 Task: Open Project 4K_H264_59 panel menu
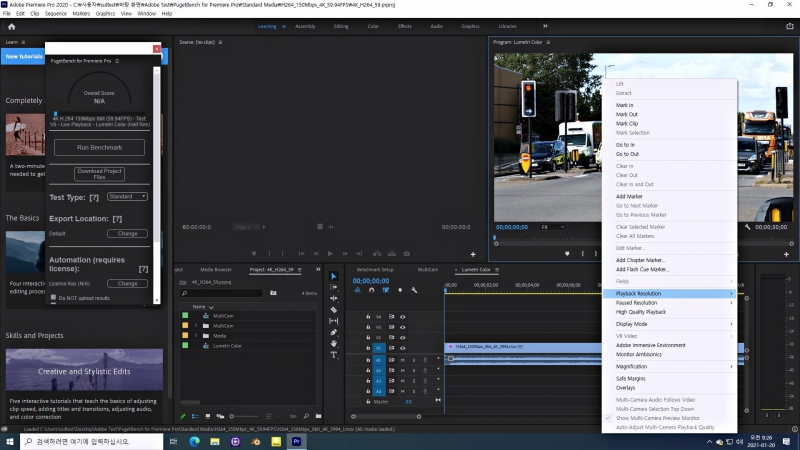tap(299, 270)
